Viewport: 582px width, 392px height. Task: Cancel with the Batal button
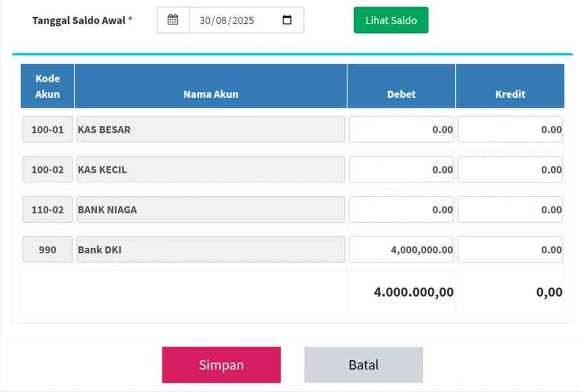click(x=363, y=365)
